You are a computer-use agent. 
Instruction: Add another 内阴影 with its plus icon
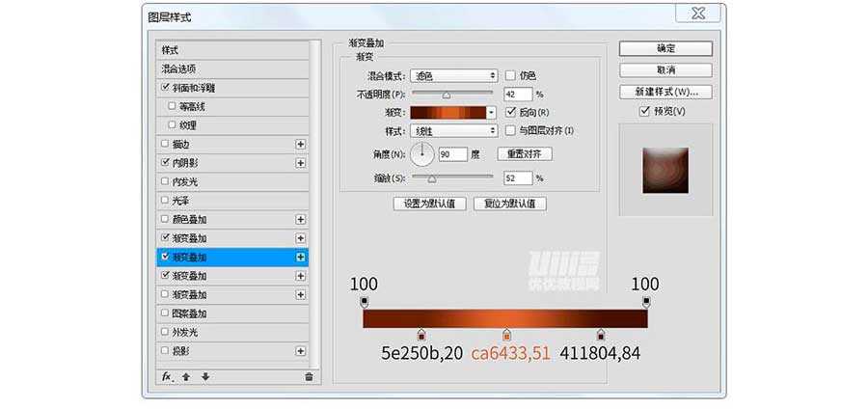pyautogui.click(x=301, y=163)
